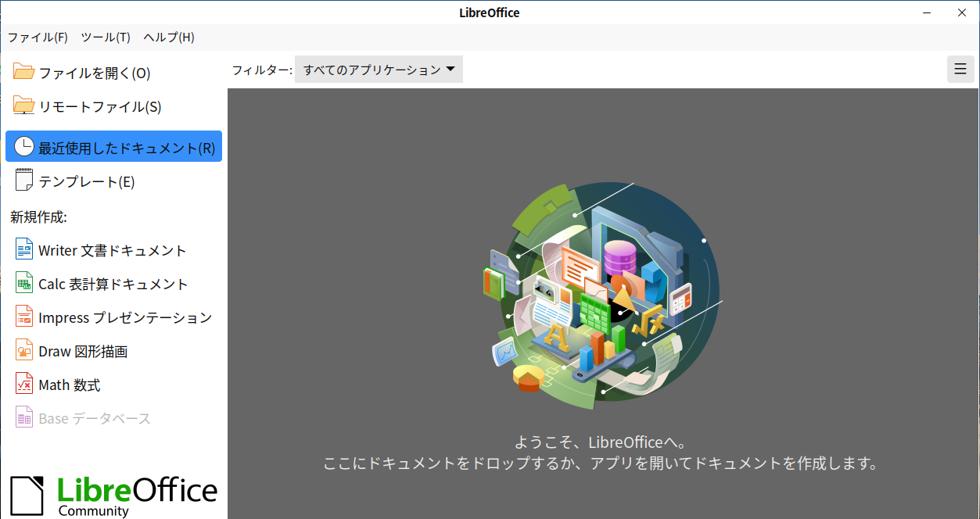This screenshot has width=980, height=519.
Task: Click the リモートファイル(S) button label
Action: 100,107
